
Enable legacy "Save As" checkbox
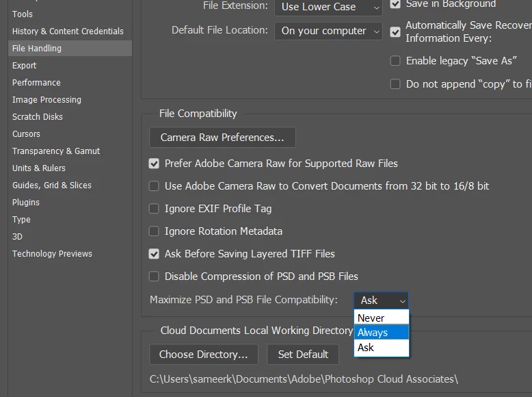point(395,61)
